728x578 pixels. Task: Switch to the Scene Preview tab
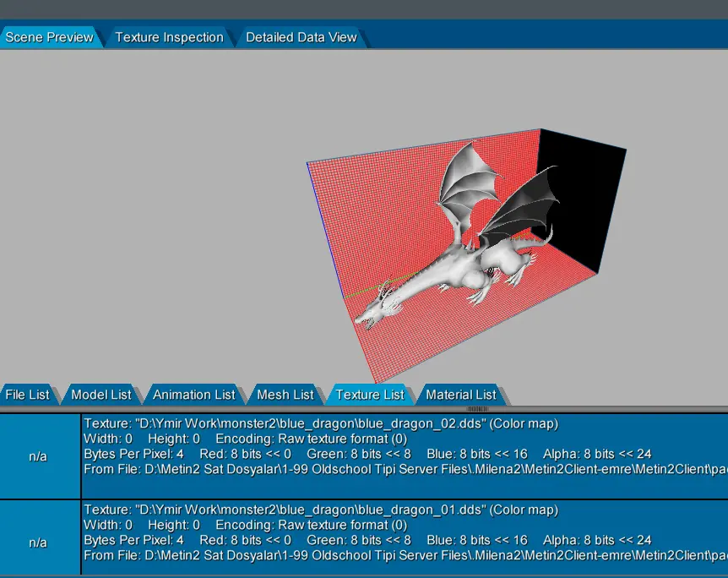coord(49,37)
